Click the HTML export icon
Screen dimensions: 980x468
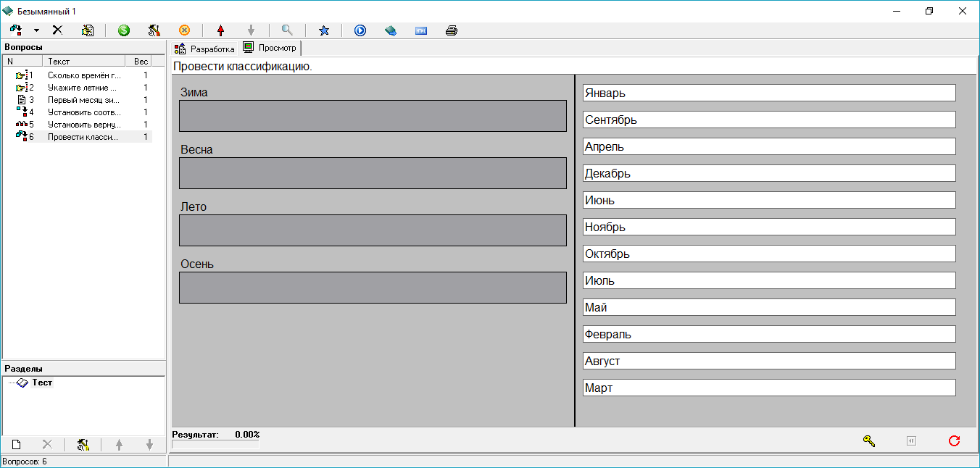(421, 30)
